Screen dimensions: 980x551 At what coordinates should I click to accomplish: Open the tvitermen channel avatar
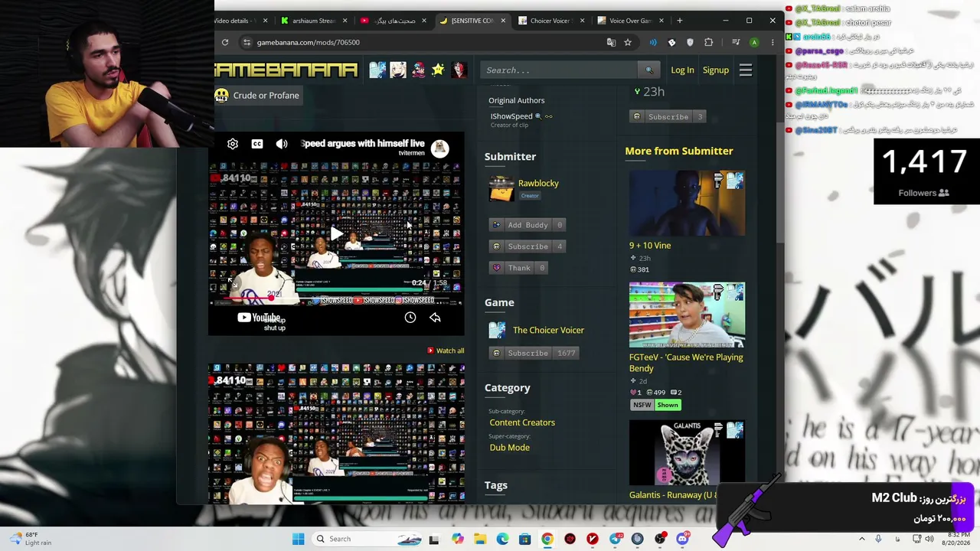coord(439,148)
